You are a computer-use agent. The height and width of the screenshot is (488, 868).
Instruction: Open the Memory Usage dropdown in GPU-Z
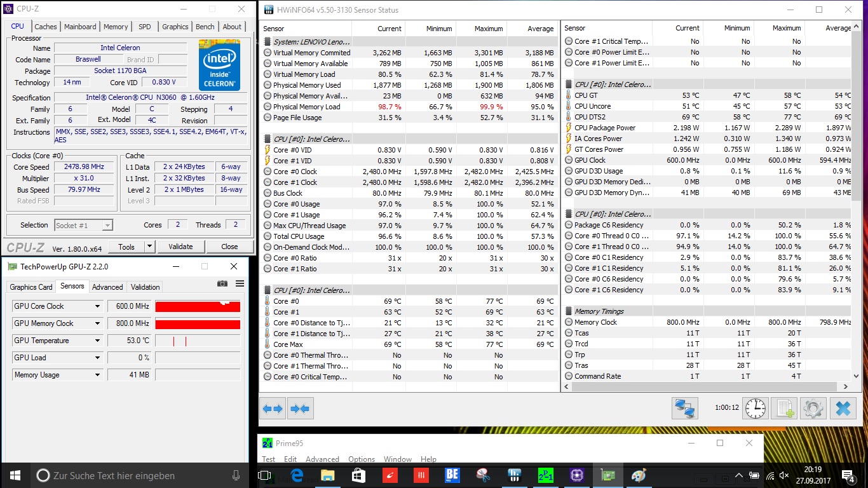pyautogui.click(x=97, y=375)
